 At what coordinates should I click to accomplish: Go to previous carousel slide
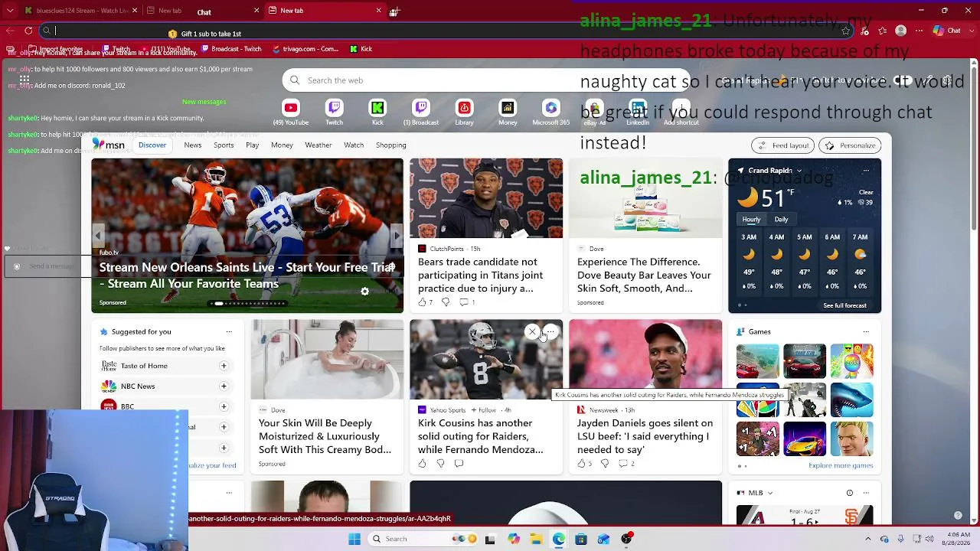click(98, 236)
